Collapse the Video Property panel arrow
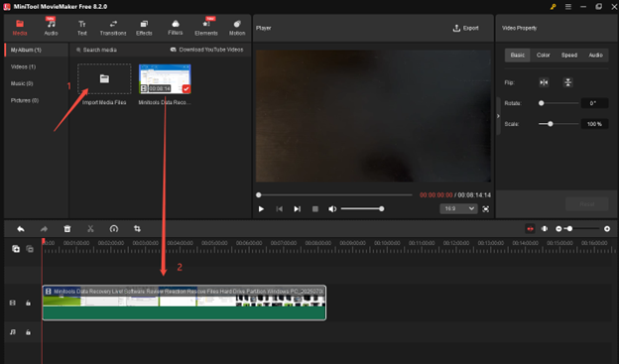This screenshot has height=364, width=619. tap(498, 116)
